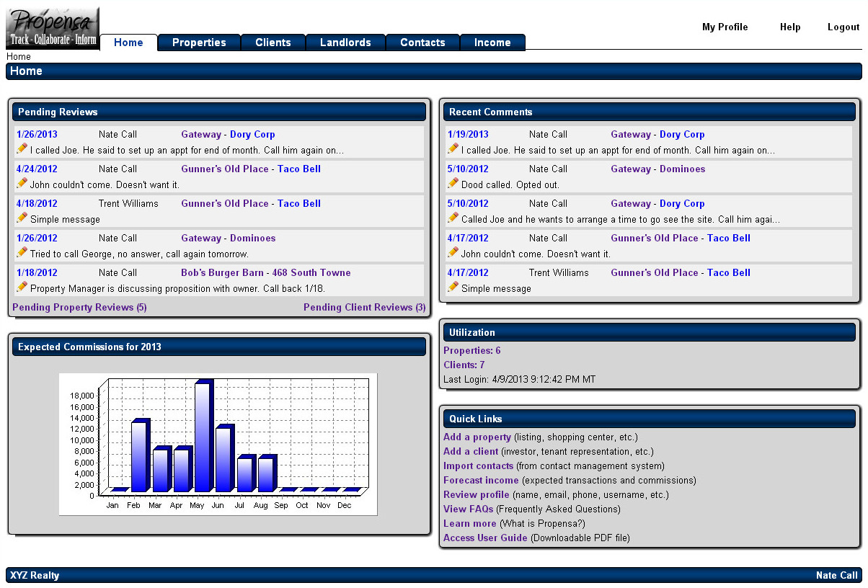
Task: Open Gunner's Old Place link on Trent Williams pending row
Action: [225, 204]
